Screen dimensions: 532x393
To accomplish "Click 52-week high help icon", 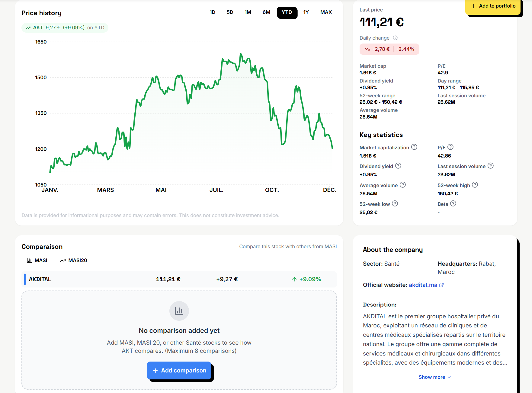I will click(x=475, y=185).
